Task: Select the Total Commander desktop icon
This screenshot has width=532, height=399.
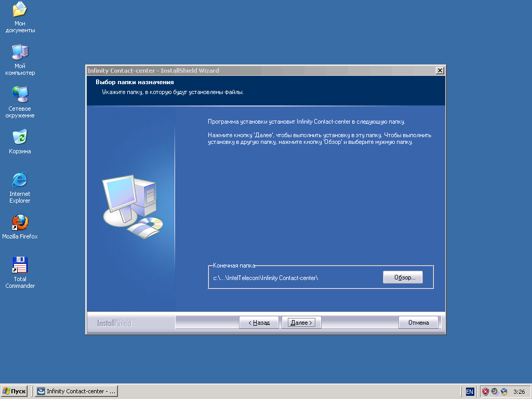Action: [20, 273]
